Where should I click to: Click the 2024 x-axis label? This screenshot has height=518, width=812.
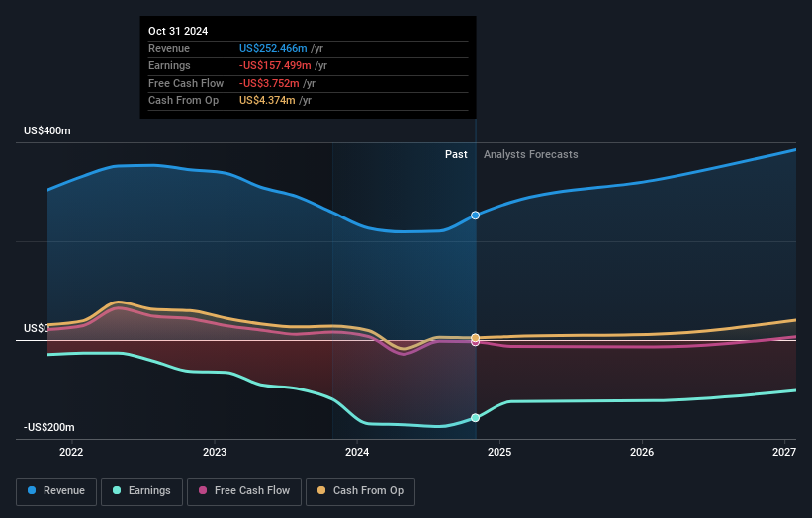pos(357,452)
